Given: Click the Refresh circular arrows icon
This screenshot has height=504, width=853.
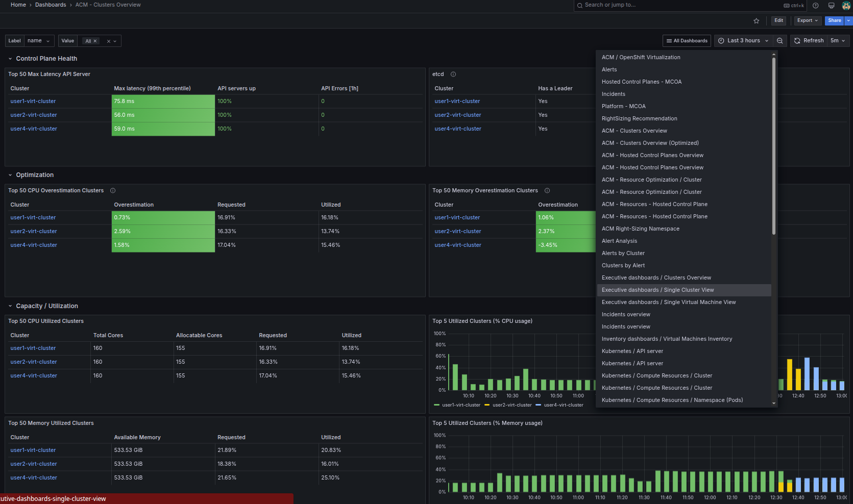Looking at the screenshot, I should pos(797,41).
